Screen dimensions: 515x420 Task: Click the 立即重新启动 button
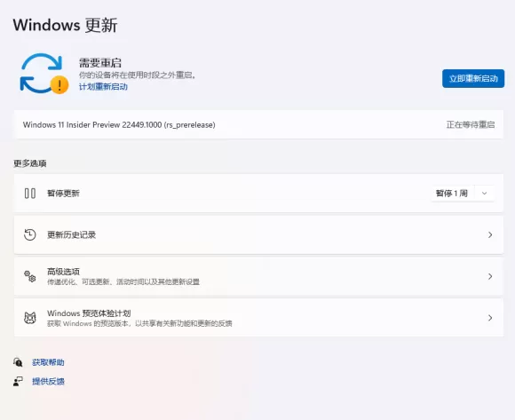point(473,78)
